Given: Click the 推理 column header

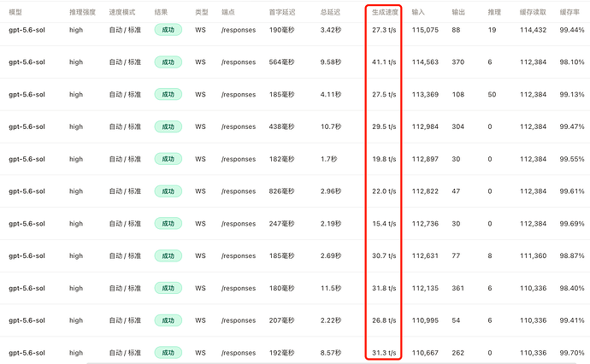Looking at the screenshot, I should [494, 13].
